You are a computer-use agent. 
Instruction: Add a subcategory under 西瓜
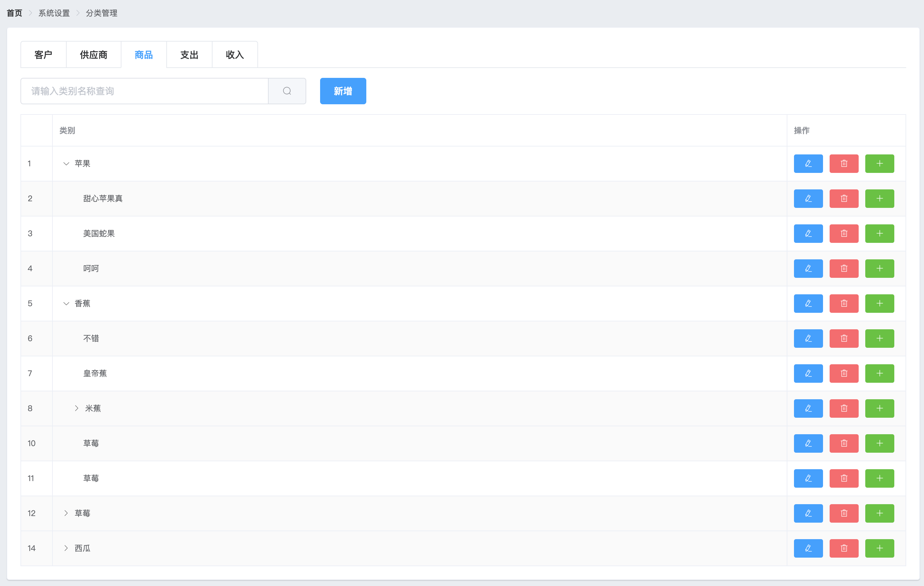click(879, 548)
